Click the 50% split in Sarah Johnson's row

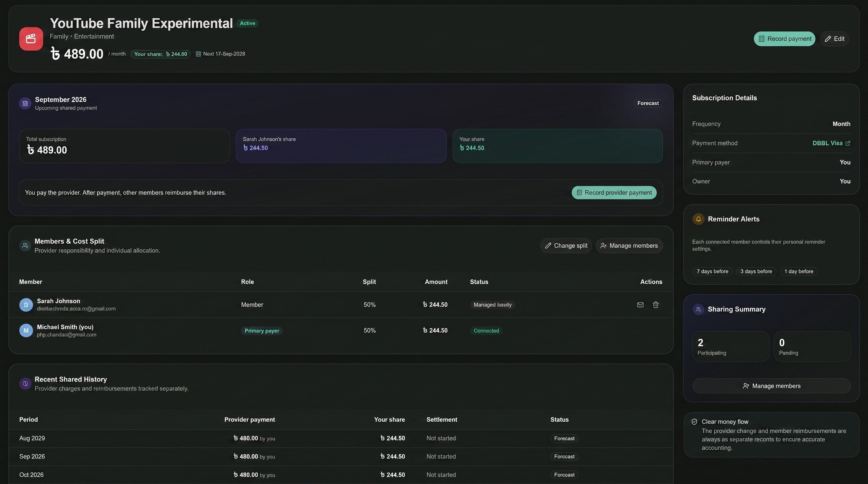[370, 305]
